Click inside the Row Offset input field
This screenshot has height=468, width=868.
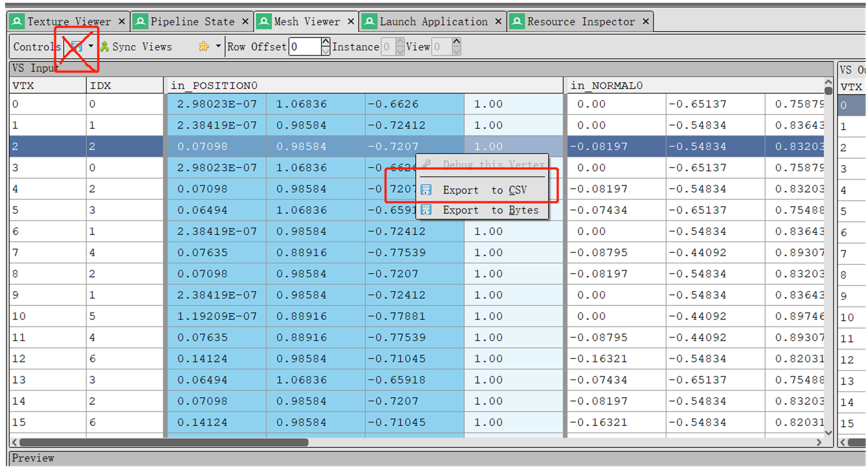[x=305, y=46]
